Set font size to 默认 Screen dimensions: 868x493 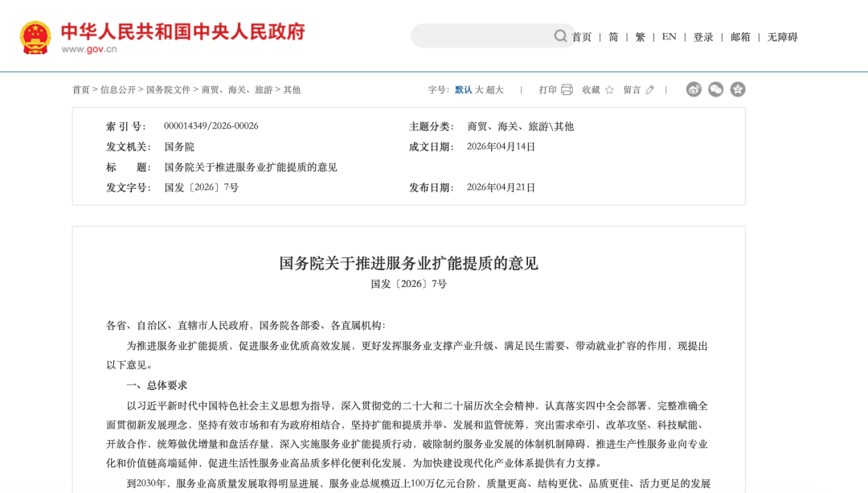tap(464, 90)
